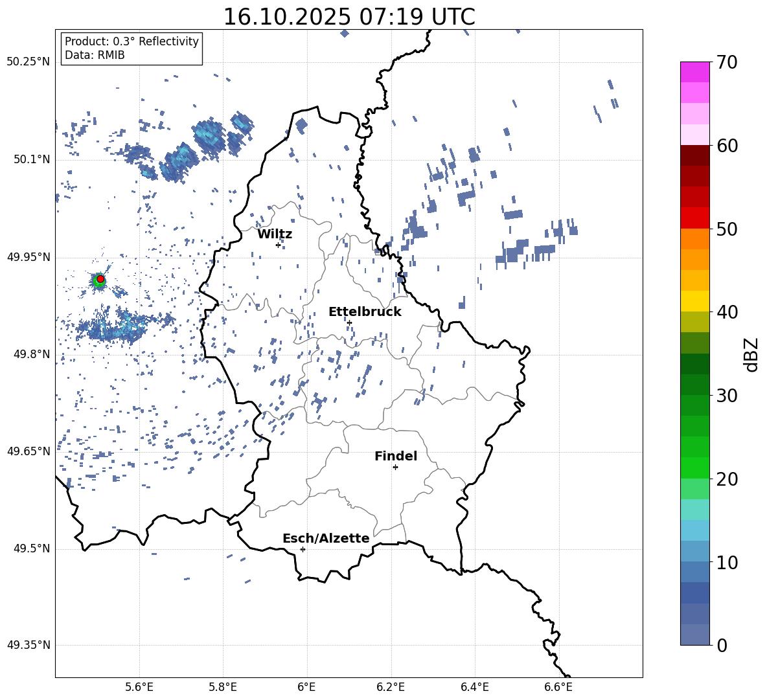Image resolution: width=767 pixels, height=700 pixels.
Task: Click the 49.8°N latitude label
Action: tap(32, 354)
